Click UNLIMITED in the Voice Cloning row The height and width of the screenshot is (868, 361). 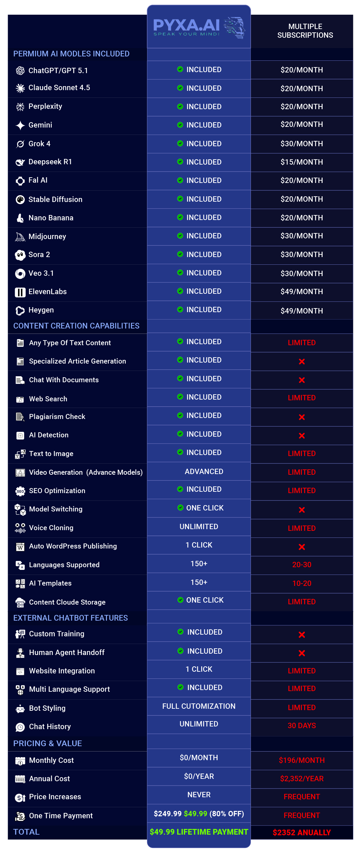pos(199,527)
